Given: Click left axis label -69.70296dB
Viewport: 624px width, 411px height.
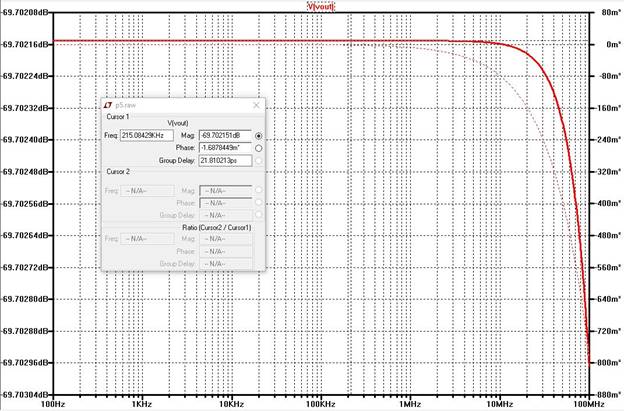Looking at the screenshot, I should (25, 362).
